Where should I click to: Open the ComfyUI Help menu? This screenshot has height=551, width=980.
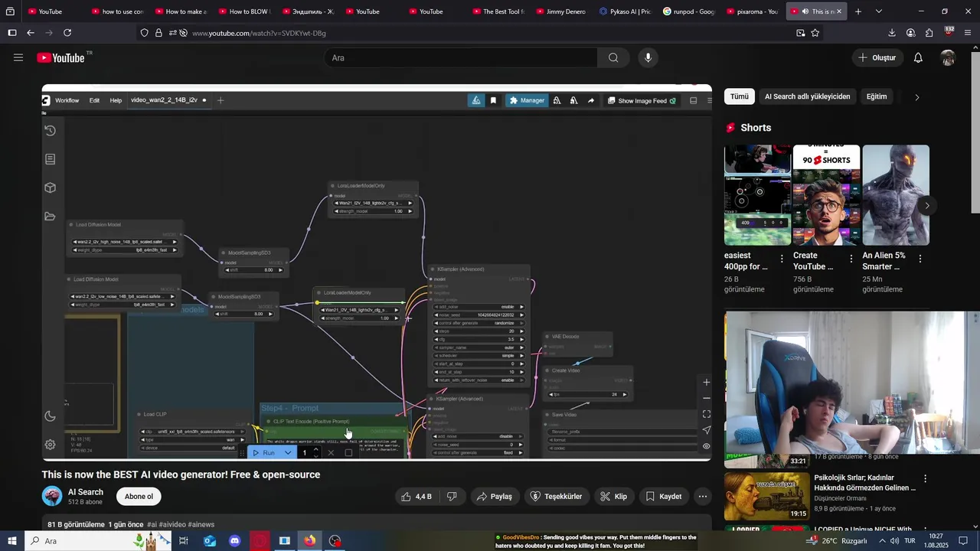[116, 100]
